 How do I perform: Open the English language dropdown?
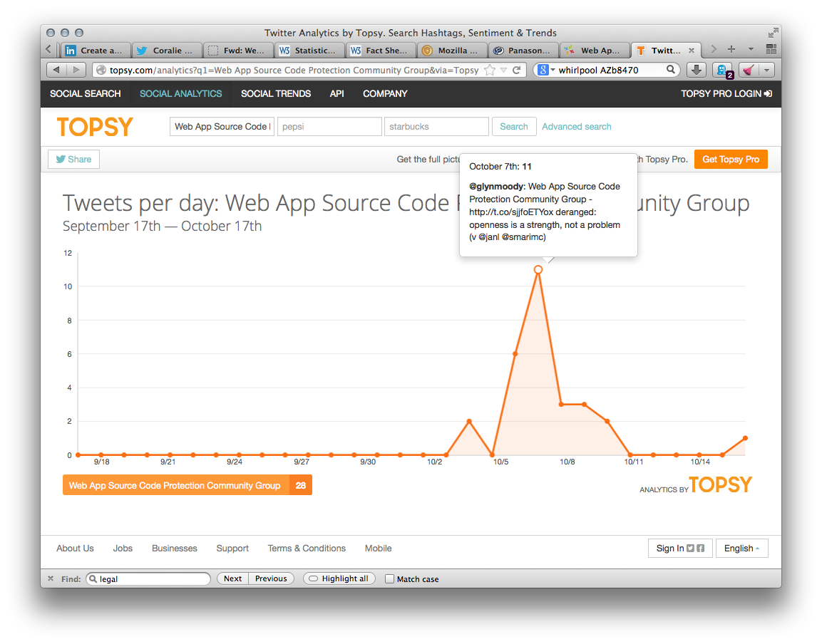(x=741, y=549)
